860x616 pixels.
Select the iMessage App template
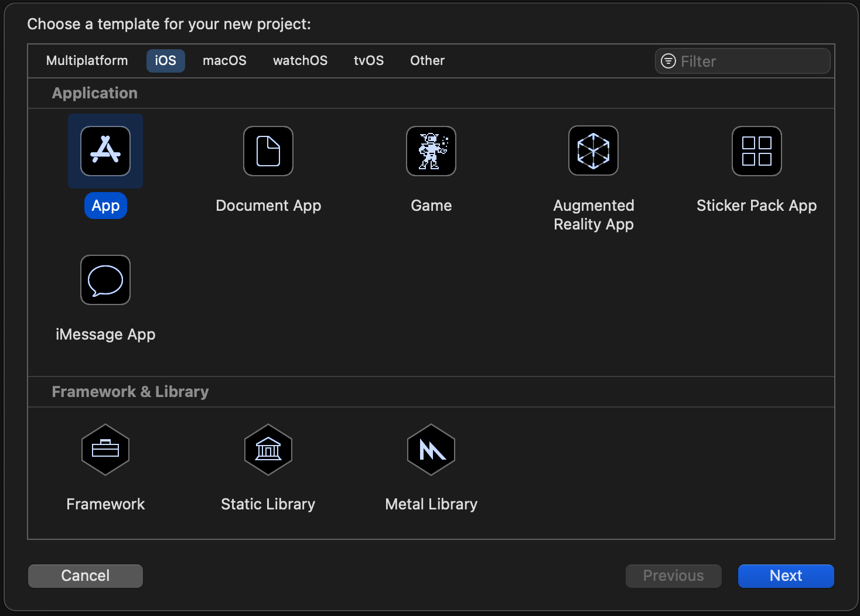[x=105, y=280]
